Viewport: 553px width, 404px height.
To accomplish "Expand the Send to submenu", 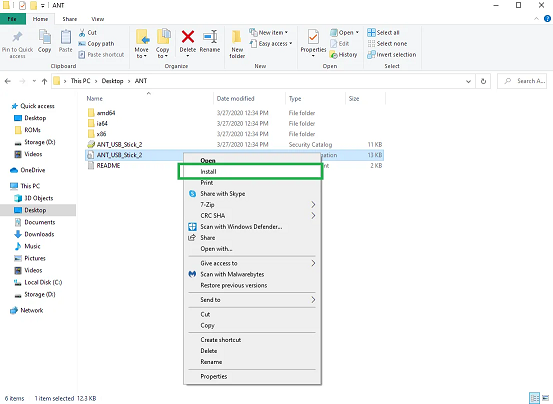I will (252, 300).
